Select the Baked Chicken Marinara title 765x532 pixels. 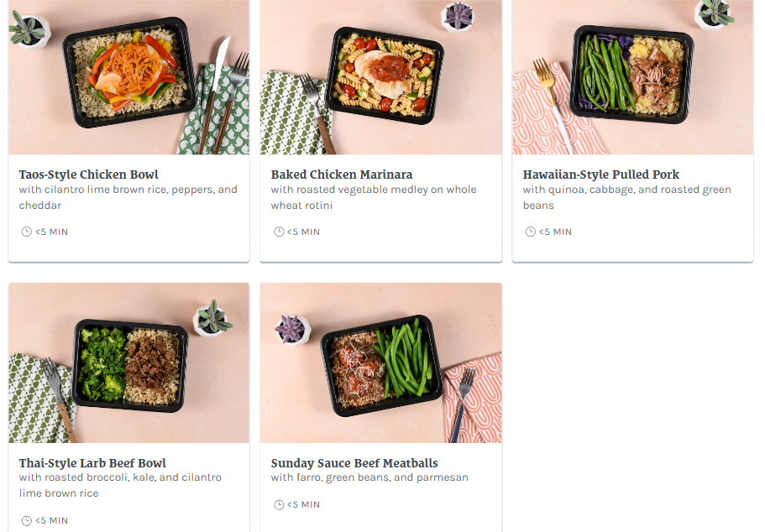click(342, 175)
